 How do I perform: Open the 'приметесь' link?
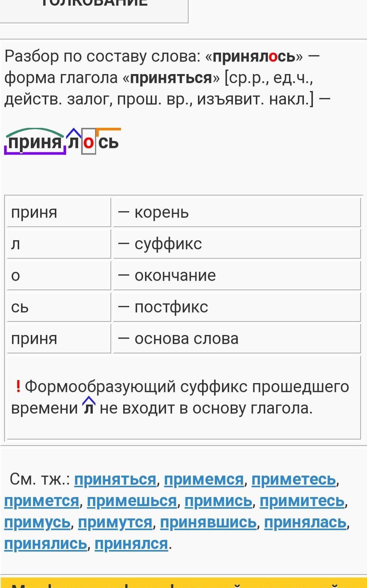[293, 479]
